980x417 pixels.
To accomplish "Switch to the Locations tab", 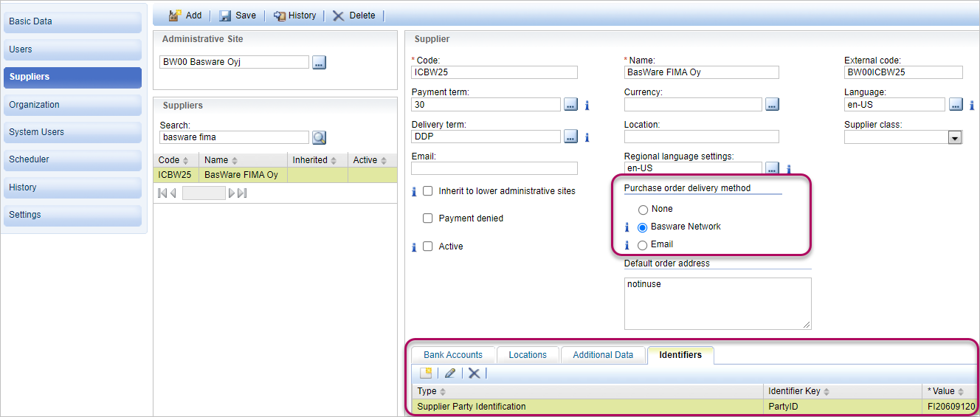I will (x=527, y=355).
